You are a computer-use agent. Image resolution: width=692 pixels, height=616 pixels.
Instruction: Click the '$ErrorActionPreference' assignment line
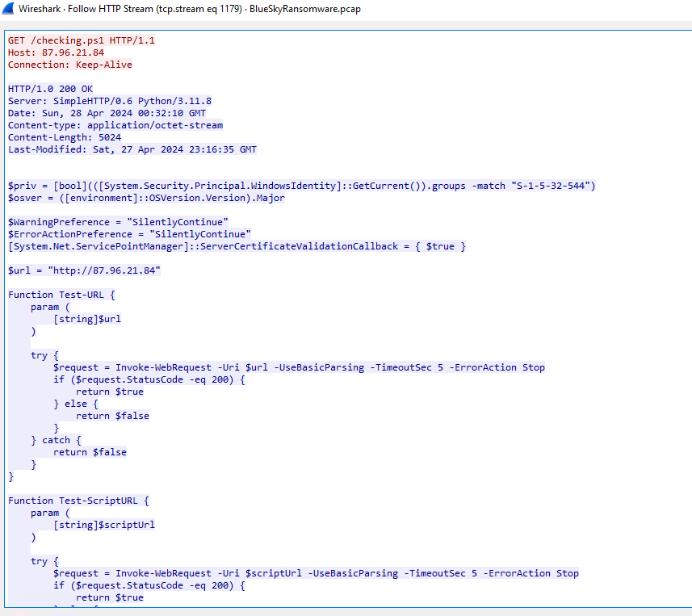click(130, 234)
